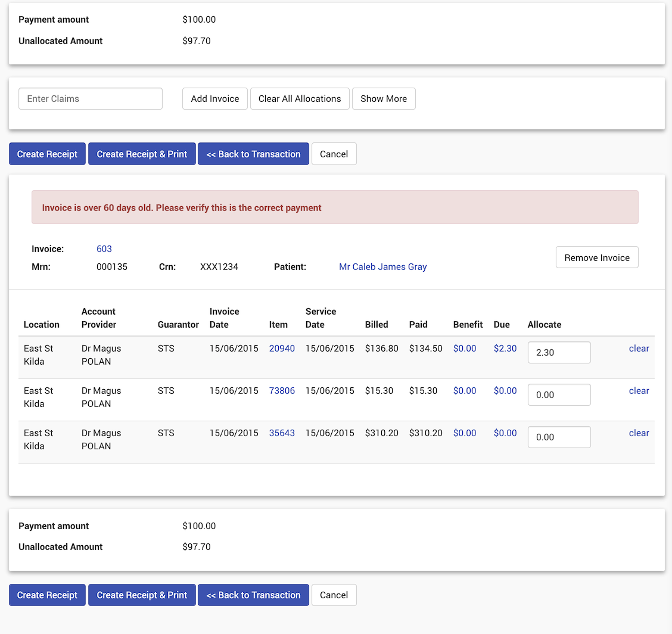Click the top Create Receipt button
672x634 pixels.
[x=47, y=154]
